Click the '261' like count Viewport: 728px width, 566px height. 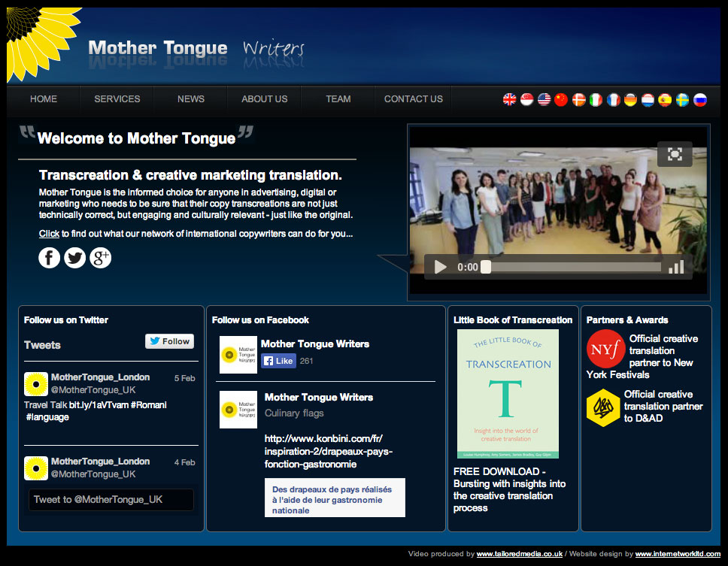pos(306,361)
